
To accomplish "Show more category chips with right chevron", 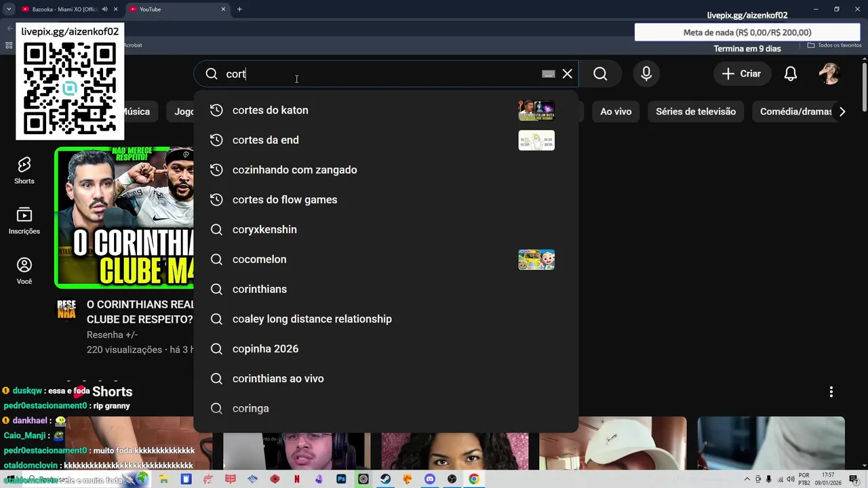I will point(842,112).
